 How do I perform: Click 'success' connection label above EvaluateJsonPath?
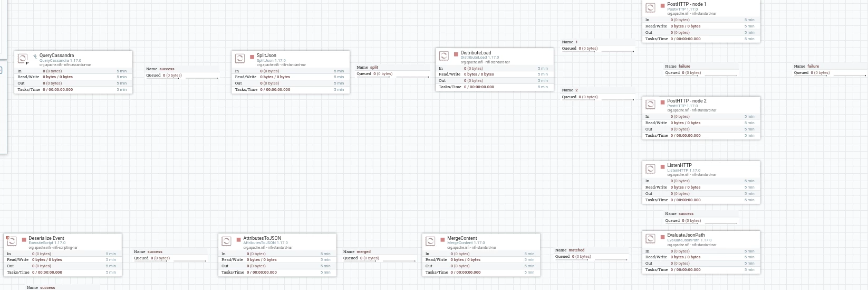(x=686, y=214)
